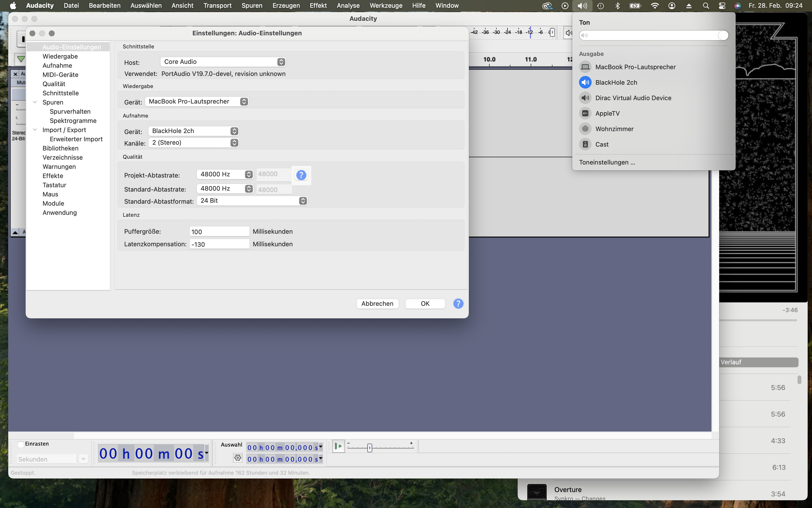Image resolution: width=812 pixels, height=508 pixels.
Task: Open the Werkzeuge menu
Action: point(386,6)
